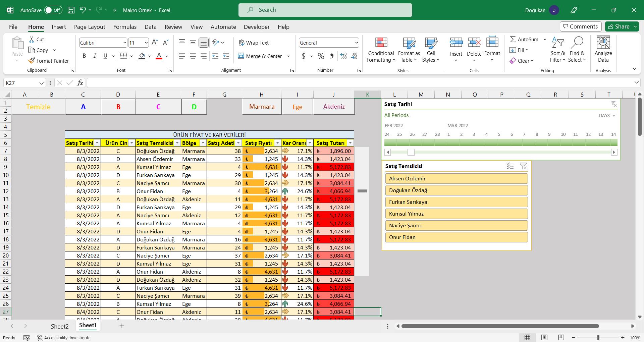This screenshot has width=644, height=342.
Task: Toggle the AutoSave switch
Action: click(53, 10)
